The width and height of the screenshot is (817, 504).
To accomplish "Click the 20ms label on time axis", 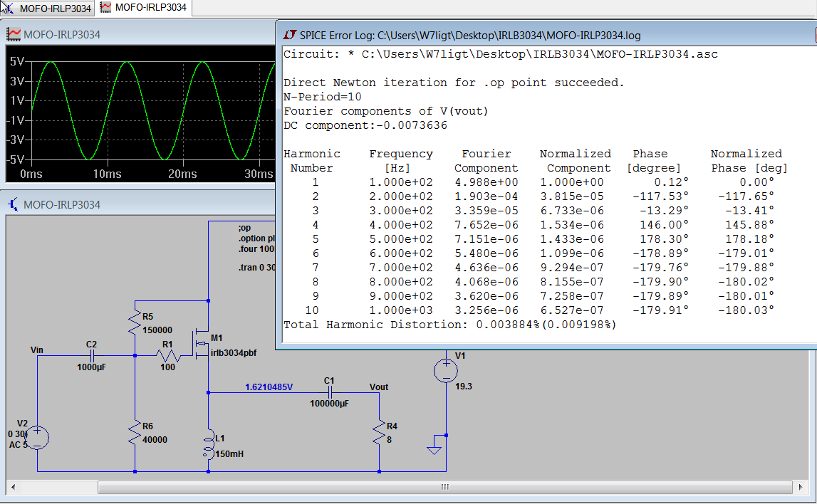I will 182,174.
